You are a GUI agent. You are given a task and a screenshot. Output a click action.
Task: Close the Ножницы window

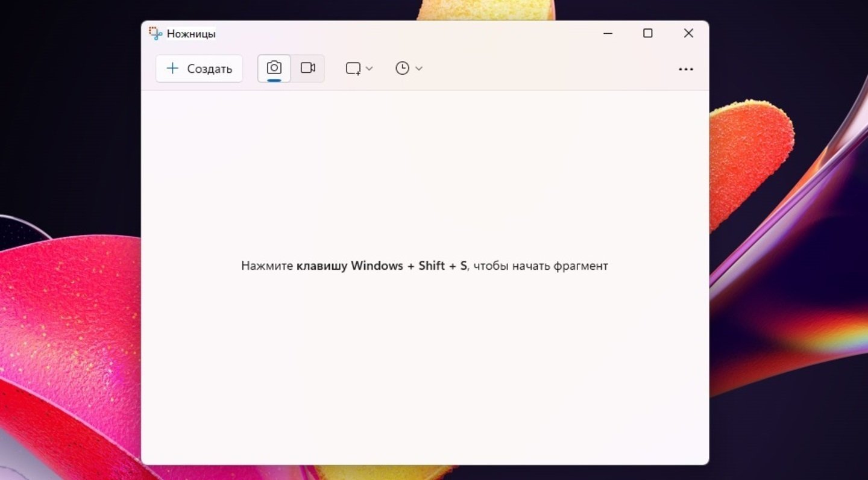coord(688,34)
